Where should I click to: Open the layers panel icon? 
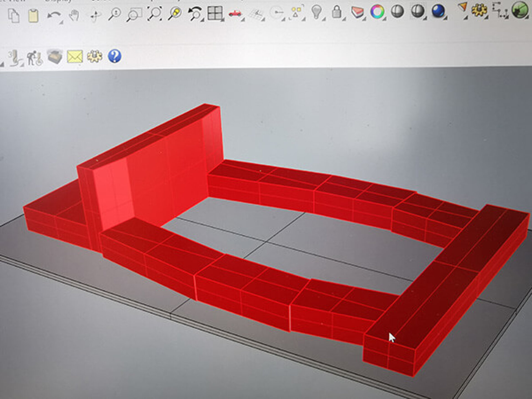click(357, 12)
